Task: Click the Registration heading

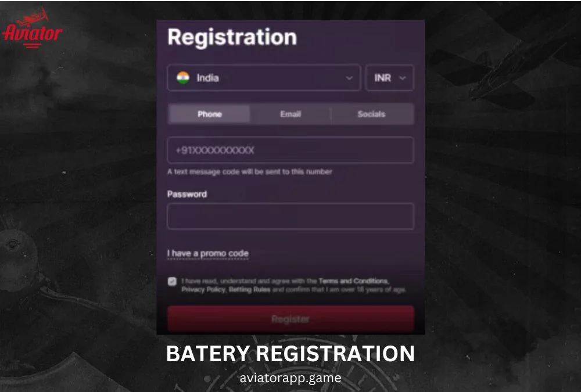Action: pos(231,37)
